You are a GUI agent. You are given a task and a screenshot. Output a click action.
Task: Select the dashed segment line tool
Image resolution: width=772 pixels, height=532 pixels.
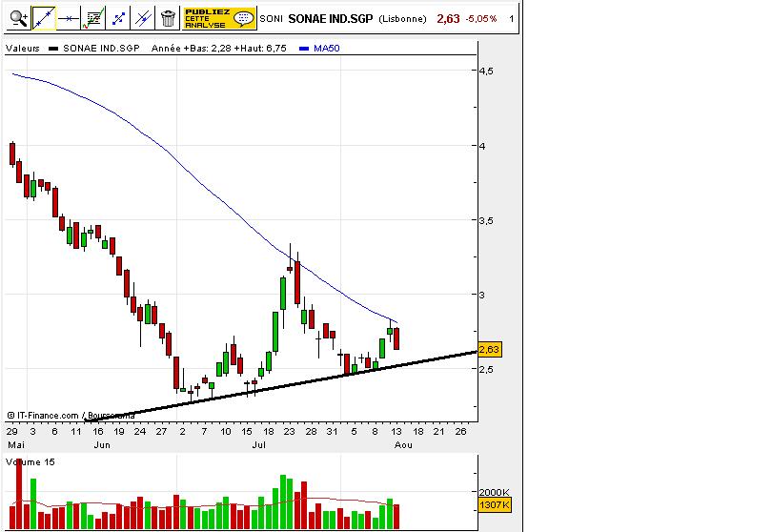(x=118, y=19)
